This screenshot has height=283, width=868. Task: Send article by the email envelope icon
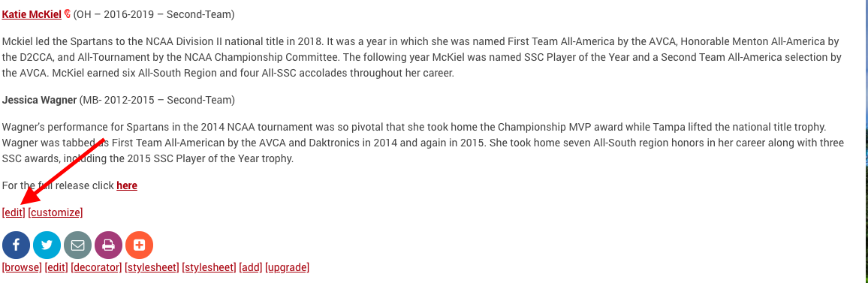point(77,245)
